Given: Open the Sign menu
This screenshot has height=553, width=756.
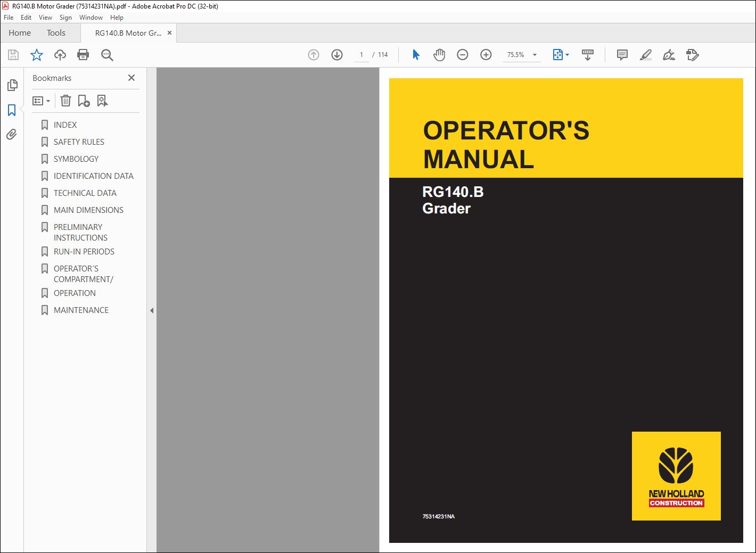Looking at the screenshot, I should (x=65, y=18).
